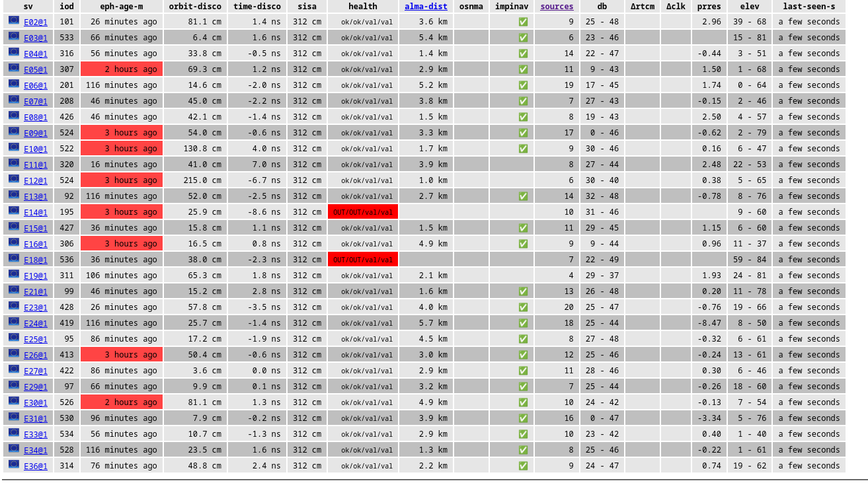This screenshot has width=868, height=487.
Task: Click the EU flag icon beside E36@1
Action: [14, 465]
